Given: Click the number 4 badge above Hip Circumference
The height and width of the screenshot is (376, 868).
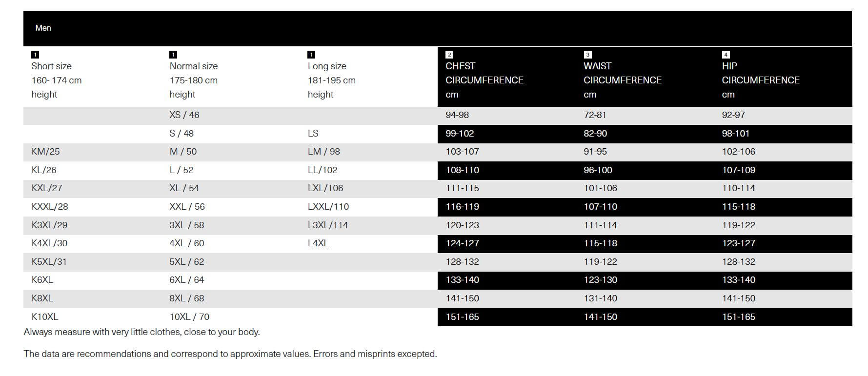Looking at the screenshot, I should tap(726, 55).
